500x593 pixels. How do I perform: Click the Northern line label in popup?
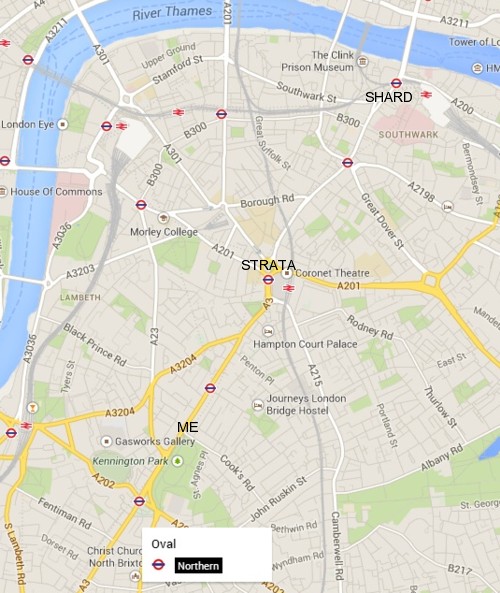[198, 565]
